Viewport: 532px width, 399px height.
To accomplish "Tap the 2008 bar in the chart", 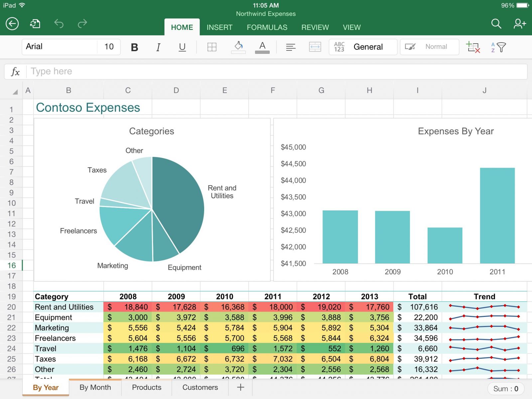I will tap(340, 237).
